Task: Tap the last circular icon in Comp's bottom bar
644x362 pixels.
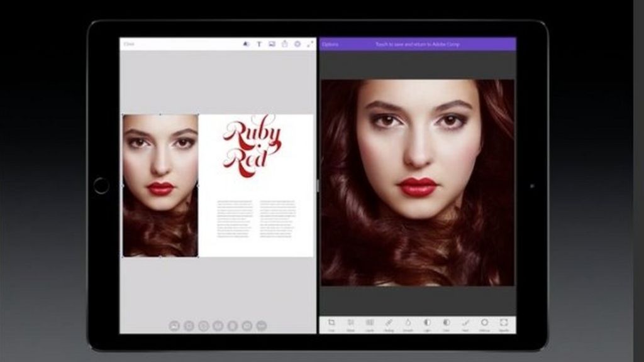Action: coord(262,326)
